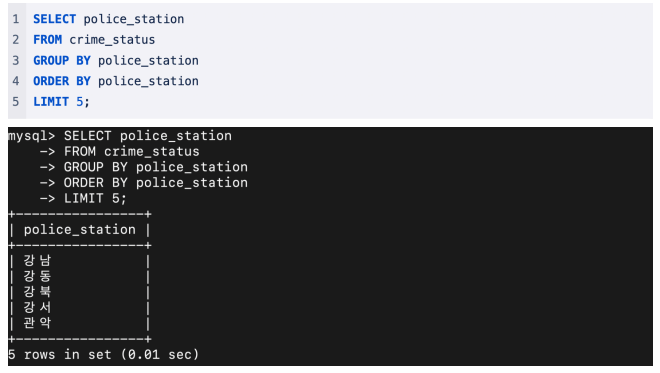Click the 강북 result row
Screen dimensions: 660x373
click(80, 292)
